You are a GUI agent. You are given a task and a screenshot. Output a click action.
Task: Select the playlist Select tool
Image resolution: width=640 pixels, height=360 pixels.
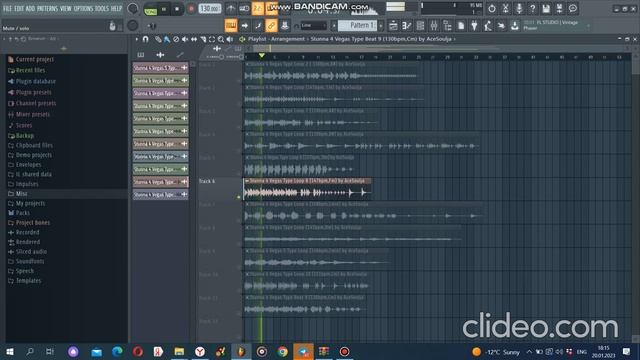tap(212, 39)
